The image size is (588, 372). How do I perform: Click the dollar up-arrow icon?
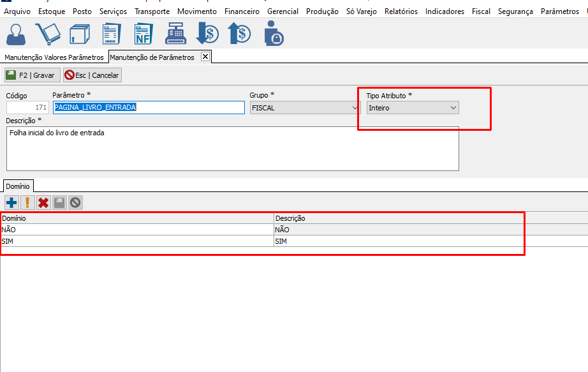click(x=239, y=33)
